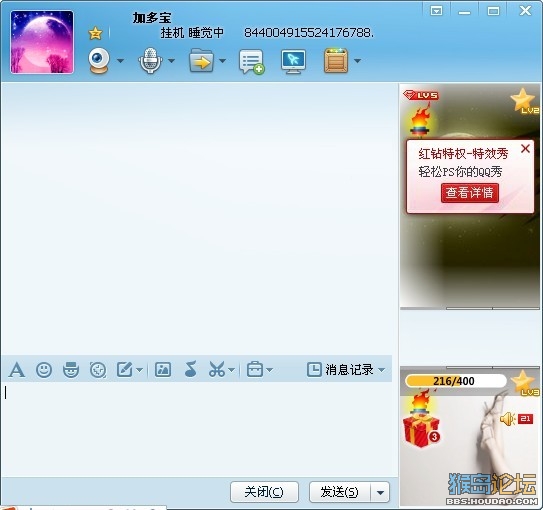Viewport: 543px width, 510px height.
Task: Click the 红钻特权-特效秀 popup title
Action: tap(463, 153)
